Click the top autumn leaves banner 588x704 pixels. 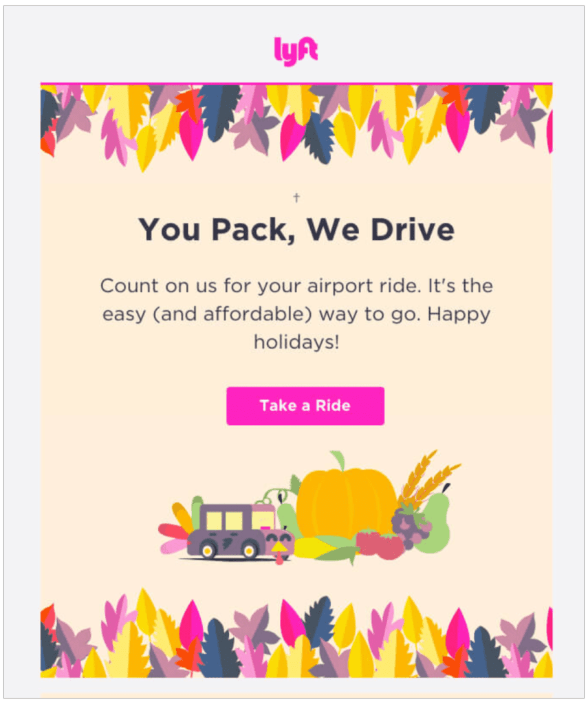point(296,126)
